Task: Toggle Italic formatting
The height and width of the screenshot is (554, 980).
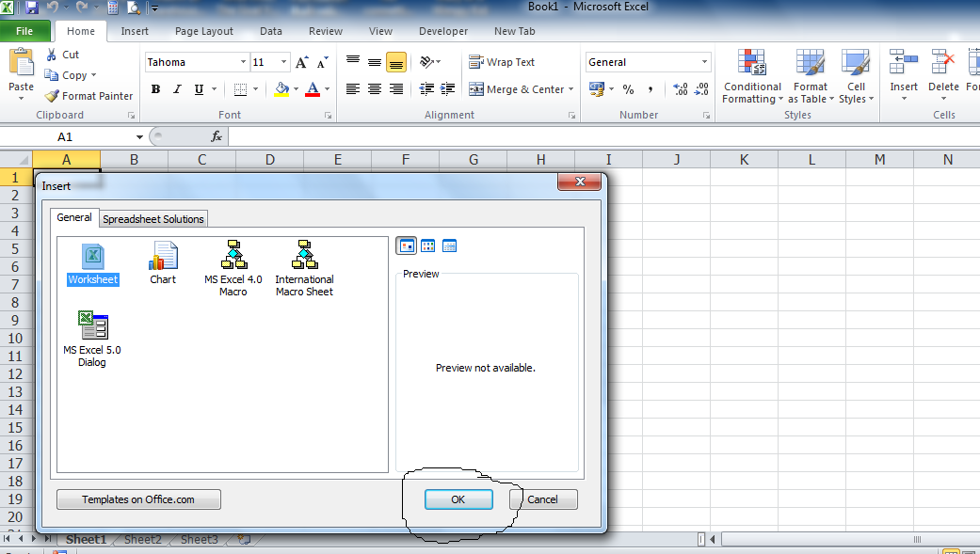Action: click(x=178, y=89)
